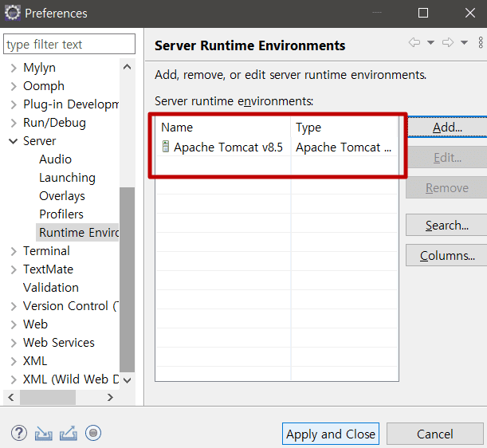Open the Forward history dropdown arrow

pos(465,42)
